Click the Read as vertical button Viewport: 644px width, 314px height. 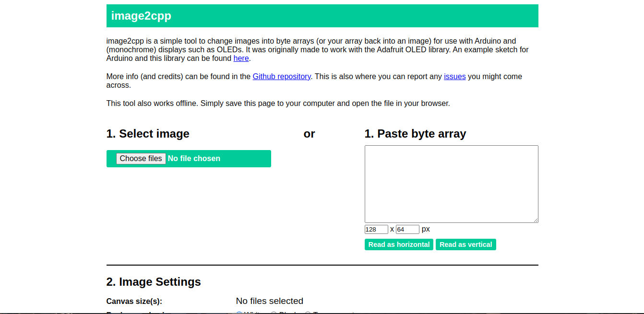(465, 244)
